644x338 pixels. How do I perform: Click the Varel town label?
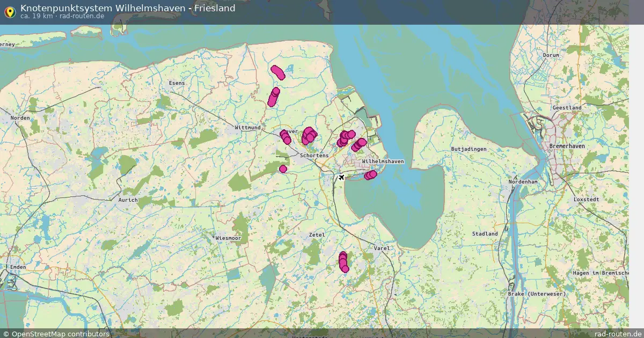382,248
